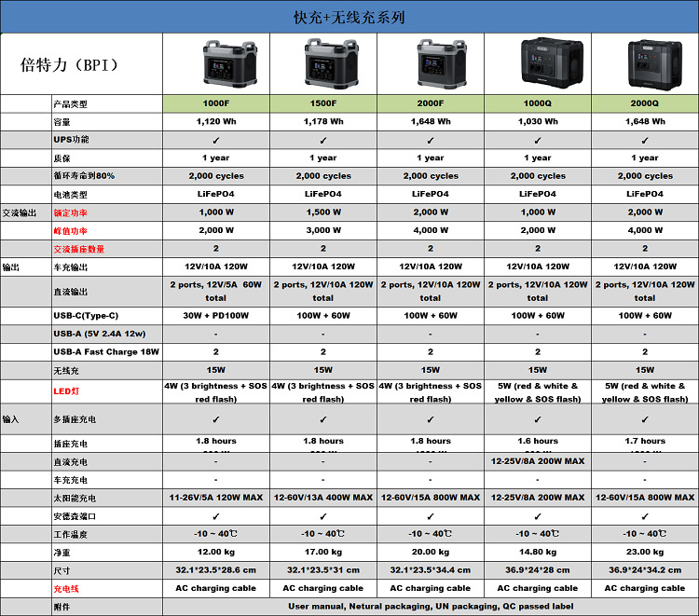699x616 pixels.
Task: Select the 1,030 Wh capacity cell
Action: pos(538,122)
